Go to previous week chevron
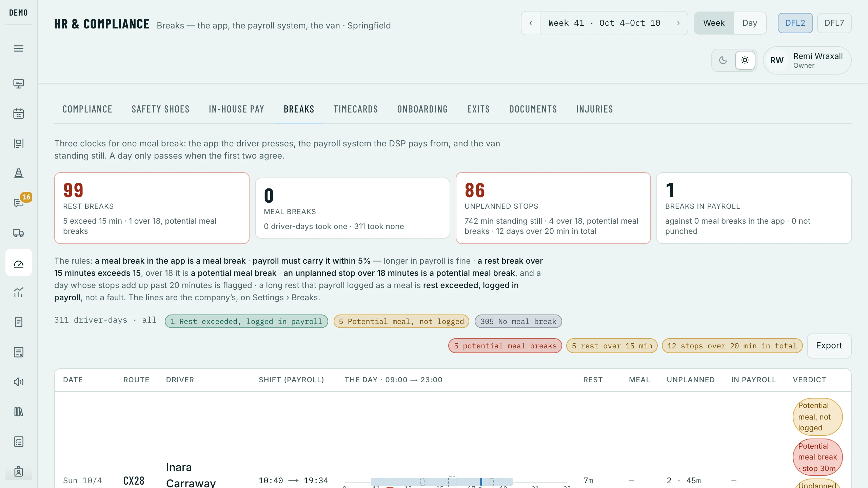Viewport: 868px width, 488px height. click(x=531, y=23)
